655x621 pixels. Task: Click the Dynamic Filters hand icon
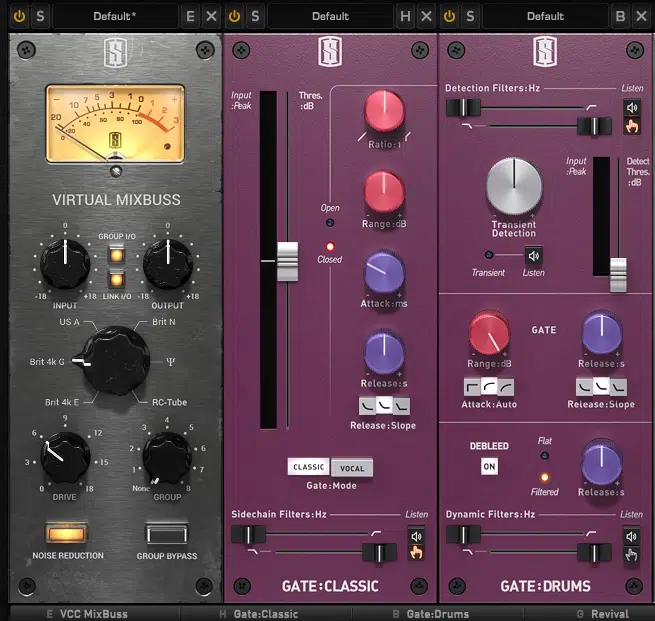click(632, 554)
